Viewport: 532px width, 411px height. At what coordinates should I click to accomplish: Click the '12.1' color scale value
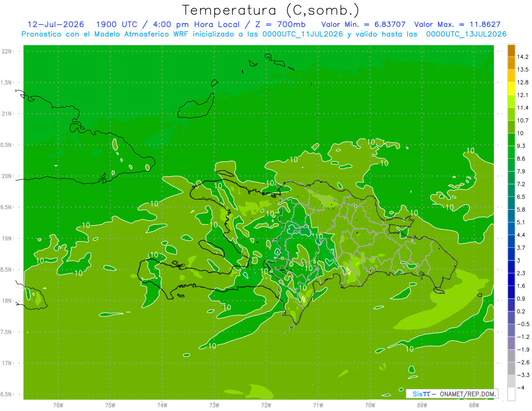click(x=523, y=95)
